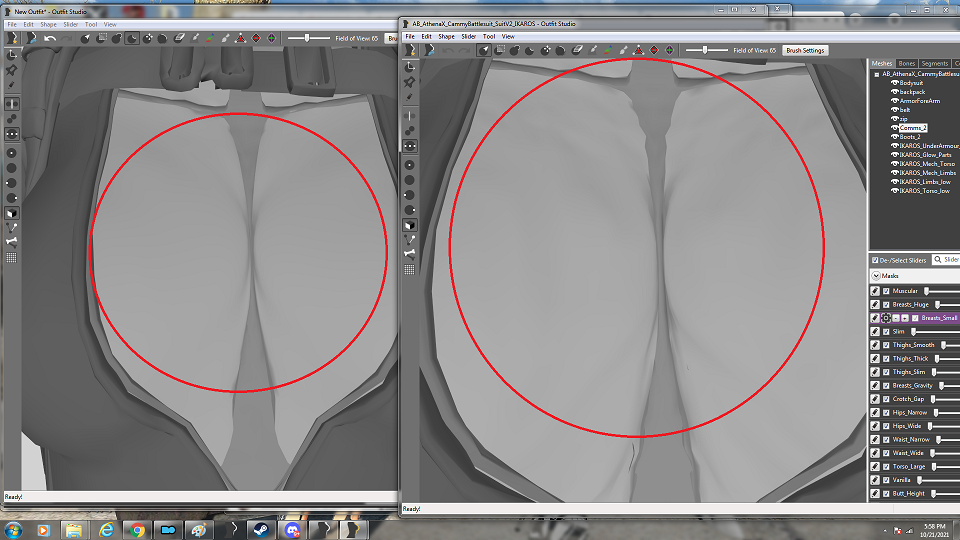Select the Smooth brush in New Outfit window
960x540 pixels.
tap(162, 38)
